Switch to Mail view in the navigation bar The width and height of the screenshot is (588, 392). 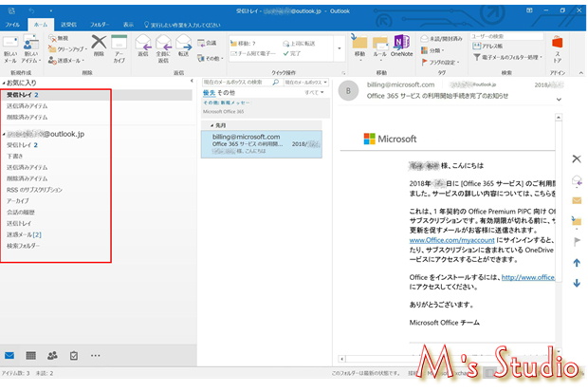pos(9,355)
